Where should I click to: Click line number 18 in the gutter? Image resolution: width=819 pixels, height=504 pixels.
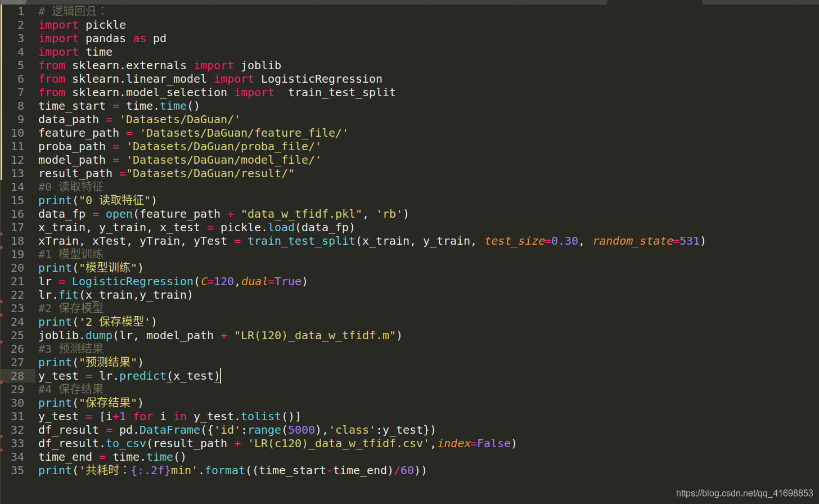[x=17, y=241]
